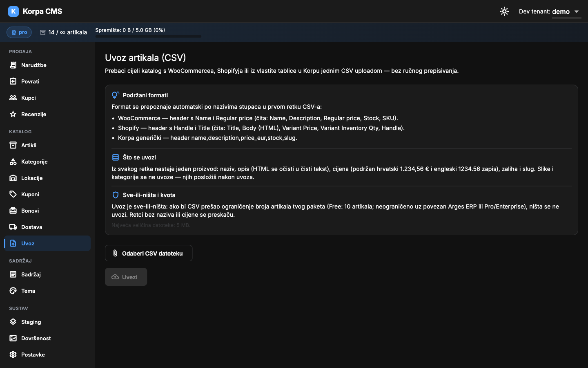Open the Kategorije shapes icon
Viewport: 588px width, 368px height.
(13, 162)
